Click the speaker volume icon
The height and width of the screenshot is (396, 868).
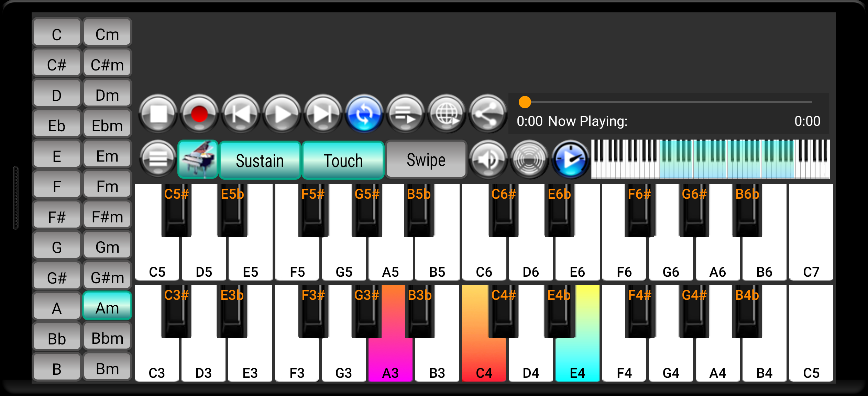pyautogui.click(x=488, y=159)
